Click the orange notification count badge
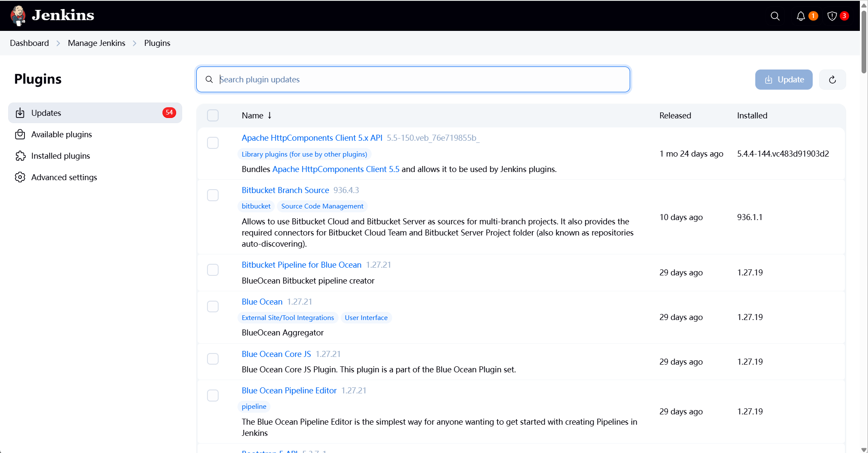 point(813,16)
